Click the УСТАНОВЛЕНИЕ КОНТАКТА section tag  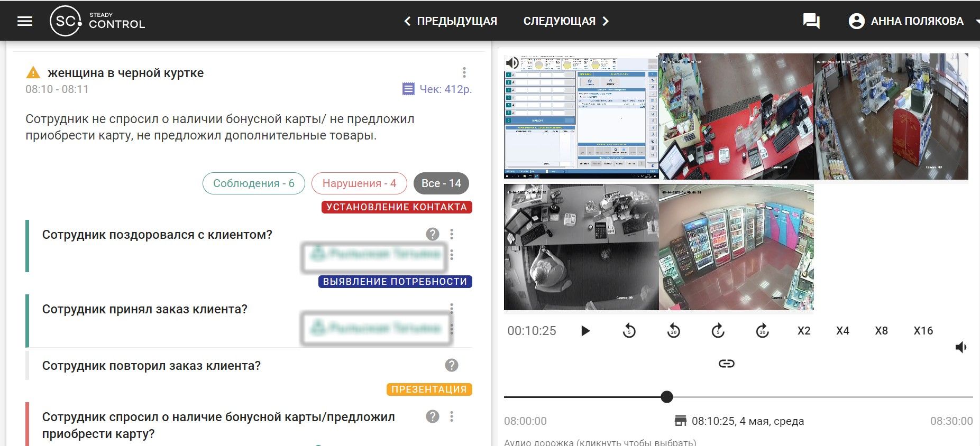(397, 207)
